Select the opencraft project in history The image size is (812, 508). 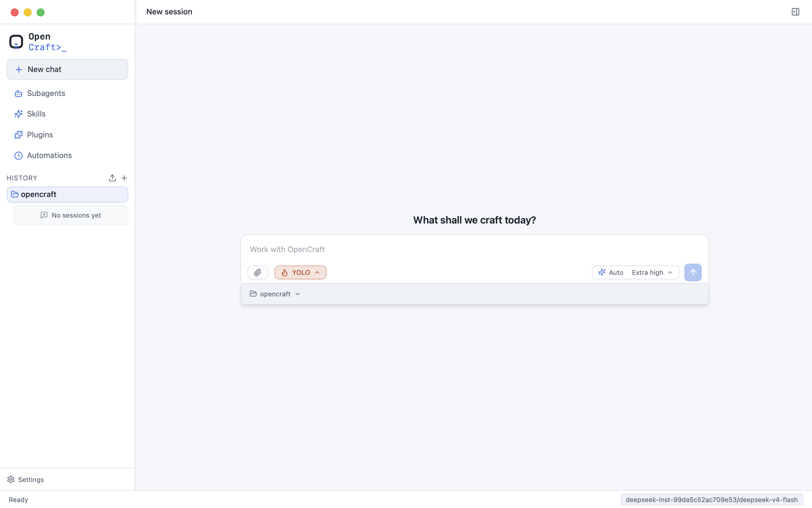67,194
